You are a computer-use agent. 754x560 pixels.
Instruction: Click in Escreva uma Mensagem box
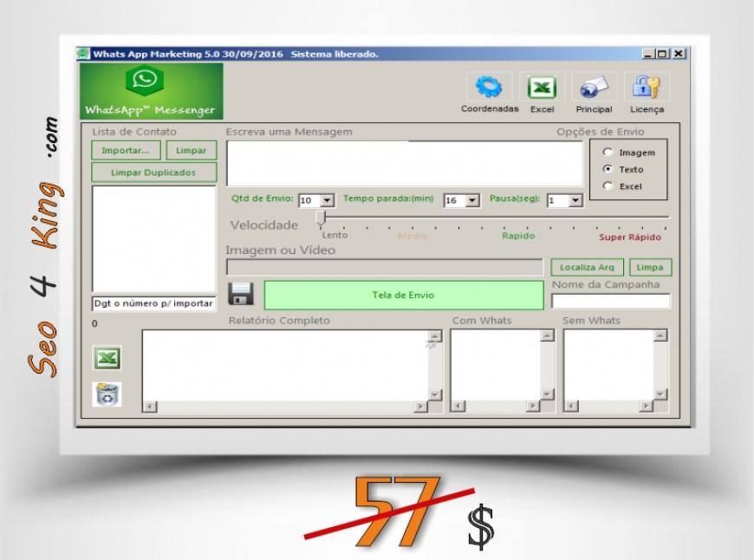pos(405,164)
